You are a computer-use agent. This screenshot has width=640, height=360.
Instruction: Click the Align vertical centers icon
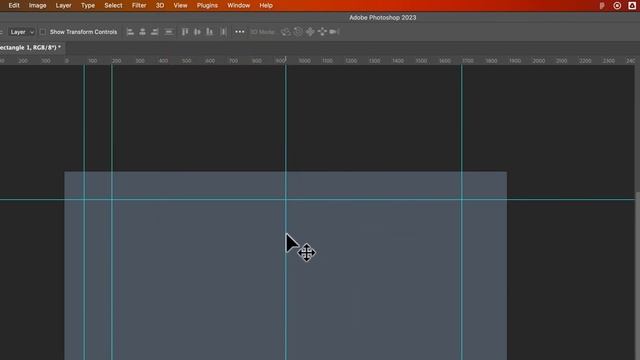coord(197,32)
